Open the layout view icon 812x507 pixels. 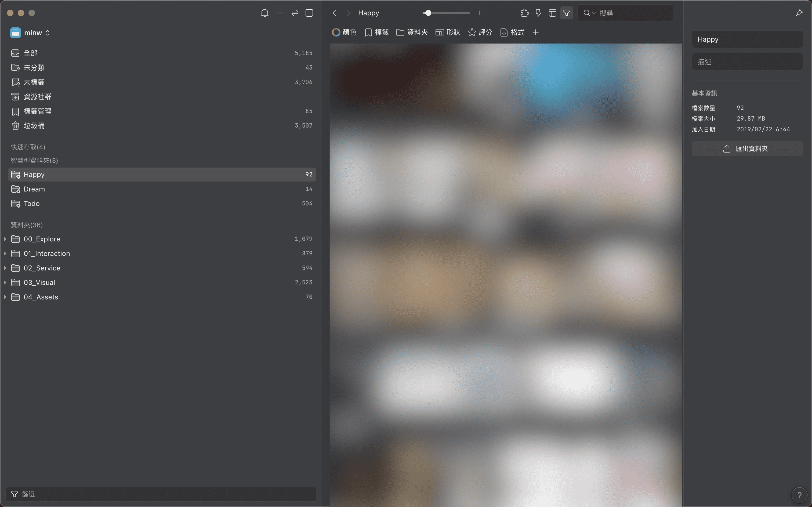pos(553,13)
